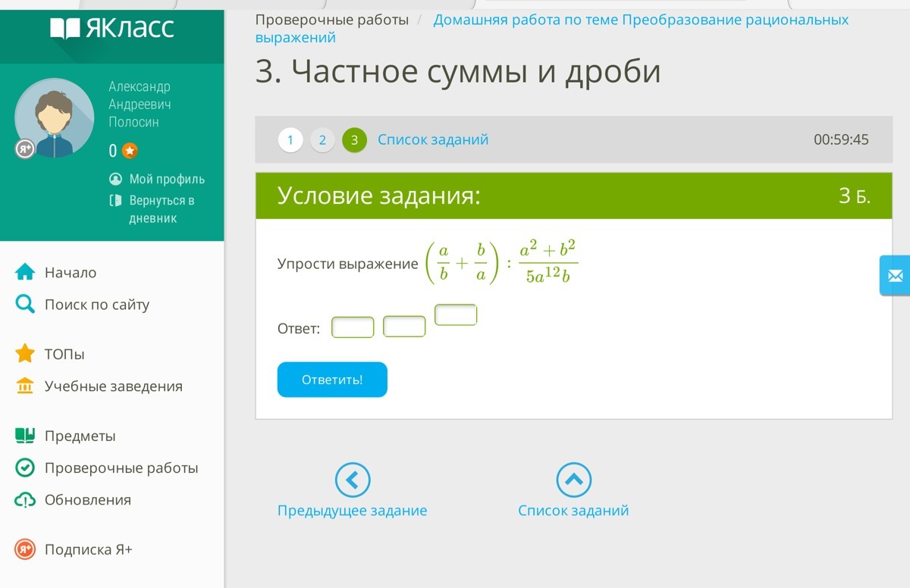Switch to task number 1
910x588 pixels.
(290, 140)
